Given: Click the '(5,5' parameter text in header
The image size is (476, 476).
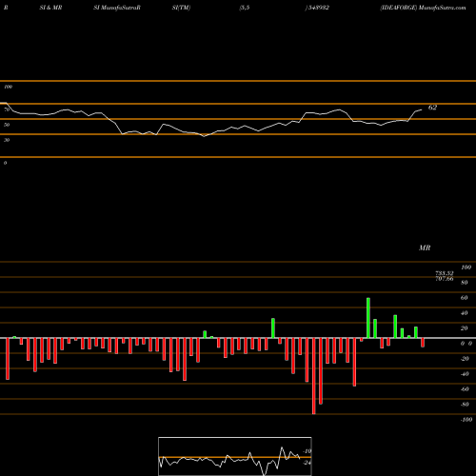Looking at the screenshot, I should point(245,8).
